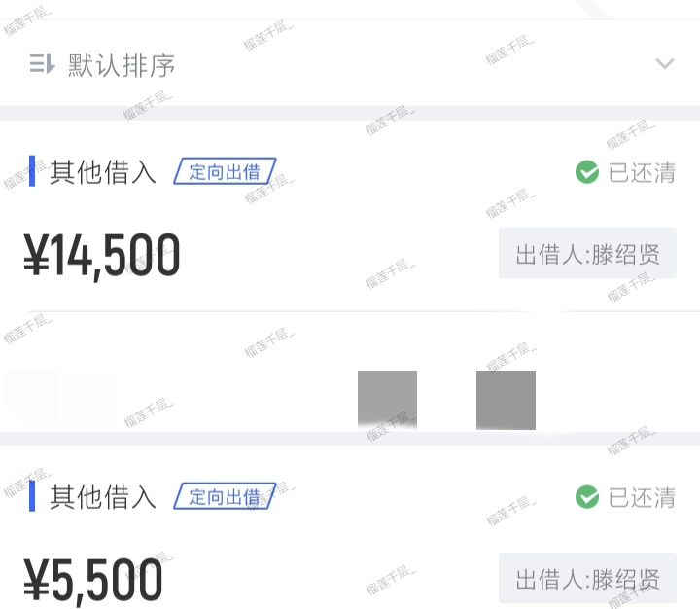Viewport: 700px width, 609px height.
Task: Tap 定向出借 tag on the ¥5,500 loan
Action: (x=225, y=496)
